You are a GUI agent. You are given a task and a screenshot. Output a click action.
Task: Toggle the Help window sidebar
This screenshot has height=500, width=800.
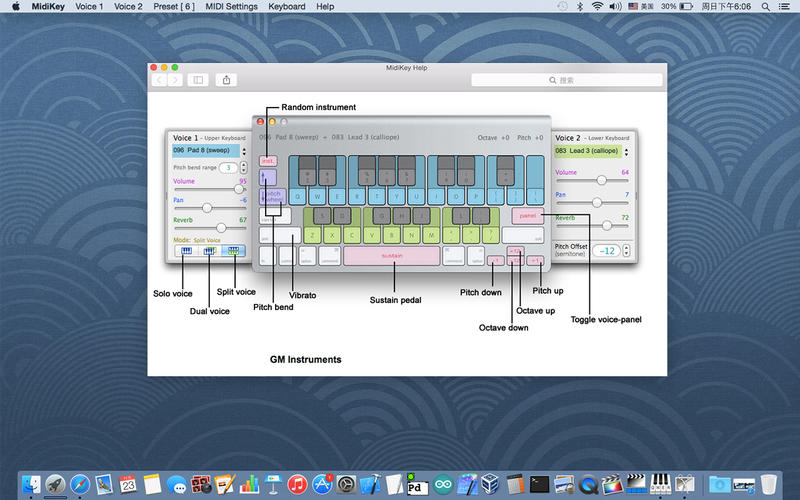tap(198, 80)
